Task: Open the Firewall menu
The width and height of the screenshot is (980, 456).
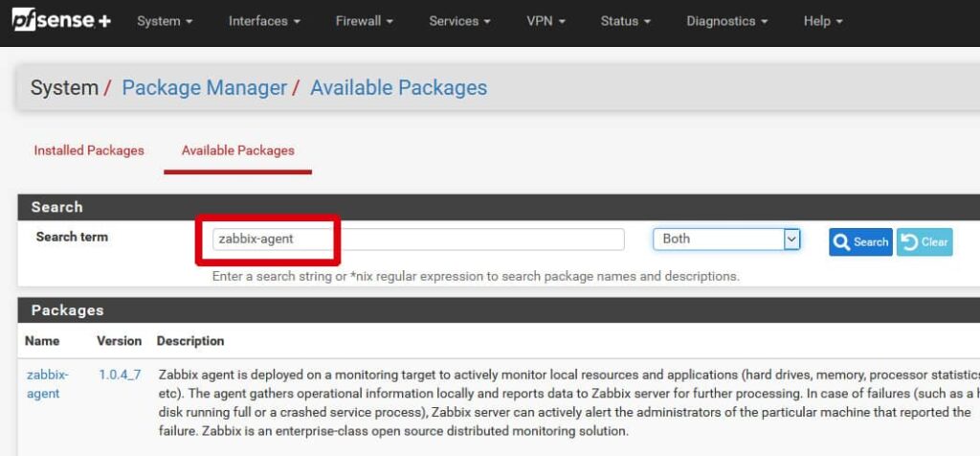Action: click(x=365, y=21)
